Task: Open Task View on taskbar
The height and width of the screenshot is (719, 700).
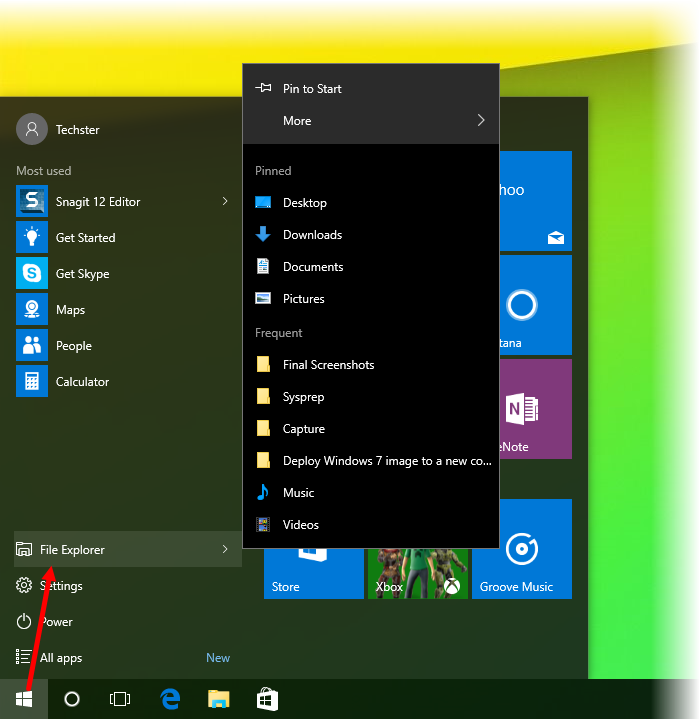Action: click(120, 699)
